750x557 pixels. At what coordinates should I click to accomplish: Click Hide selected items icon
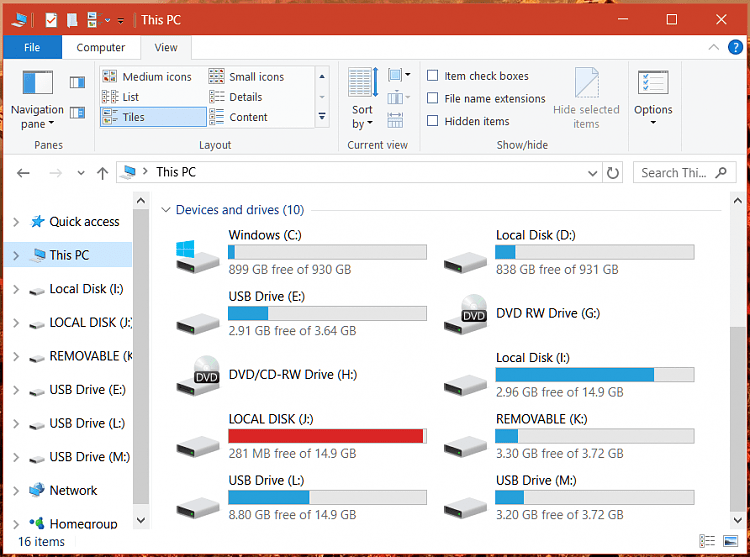point(586,98)
